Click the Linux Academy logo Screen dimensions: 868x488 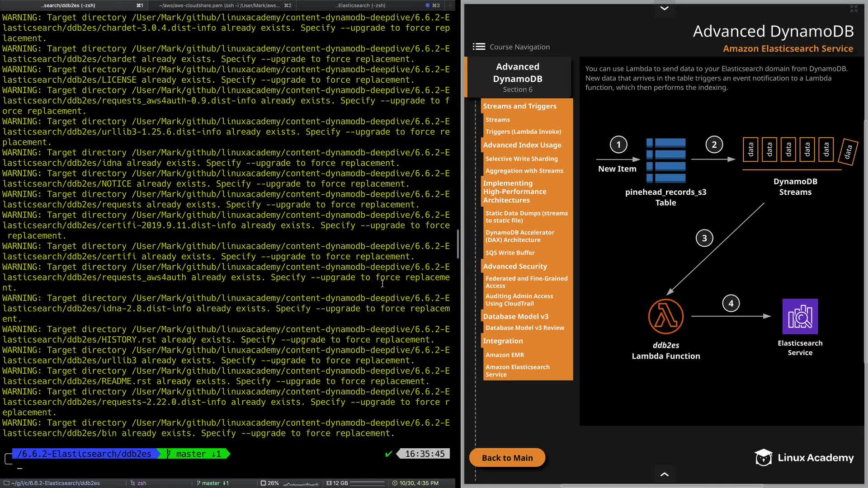tap(804, 458)
